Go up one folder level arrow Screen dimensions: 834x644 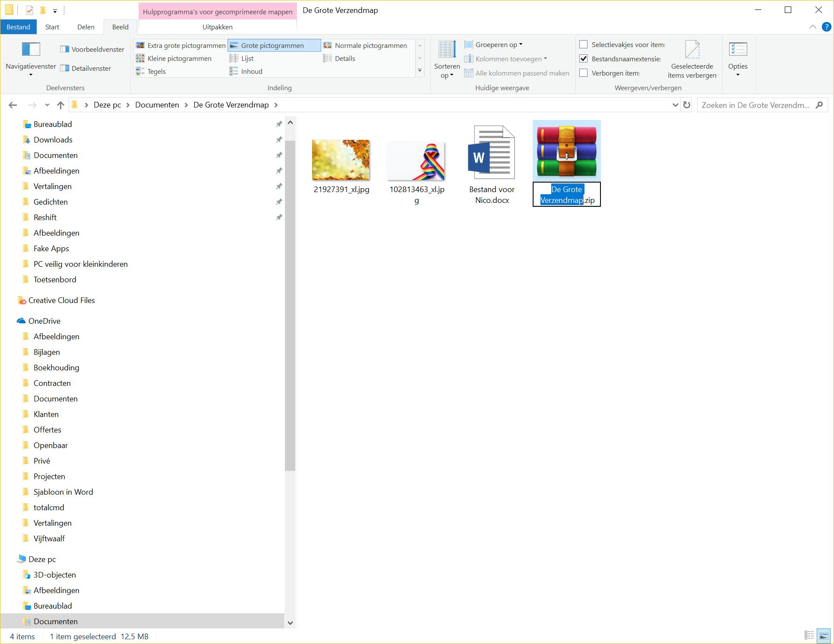pyautogui.click(x=60, y=105)
